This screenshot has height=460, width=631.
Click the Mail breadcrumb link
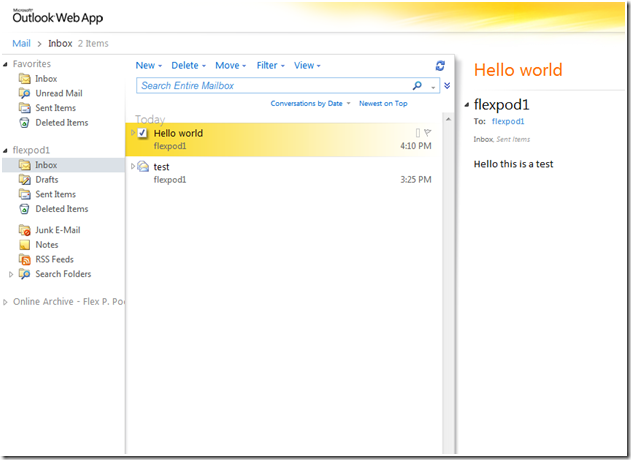pyautogui.click(x=21, y=43)
